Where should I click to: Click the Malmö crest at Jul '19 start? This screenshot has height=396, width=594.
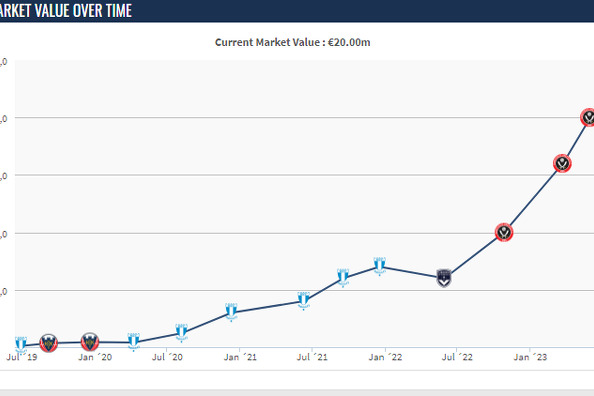(21, 345)
